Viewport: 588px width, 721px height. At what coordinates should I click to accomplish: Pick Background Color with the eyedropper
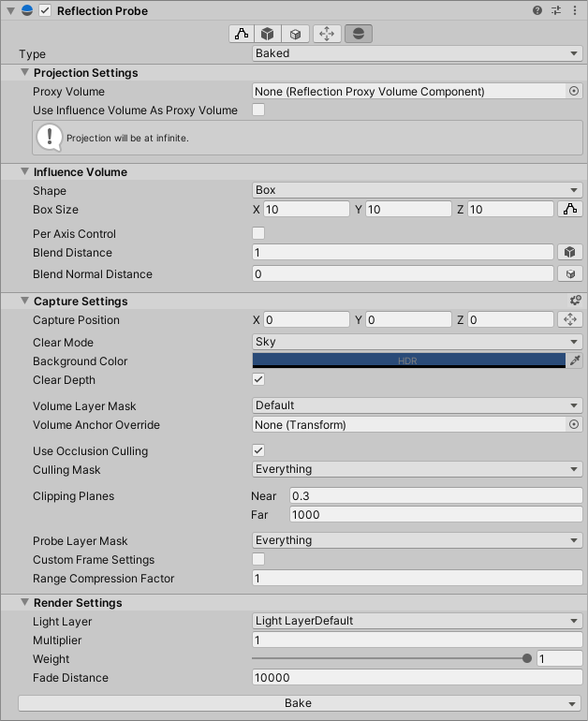(575, 360)
